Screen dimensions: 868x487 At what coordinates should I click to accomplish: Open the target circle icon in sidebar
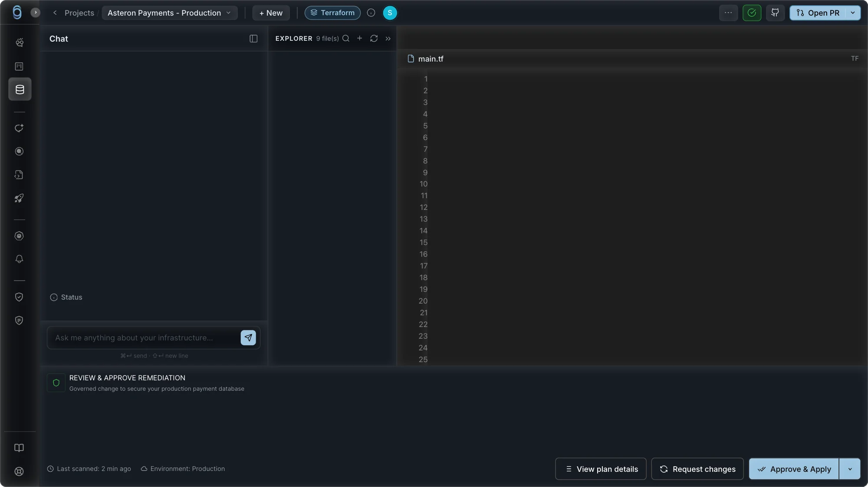click(19, 151)
